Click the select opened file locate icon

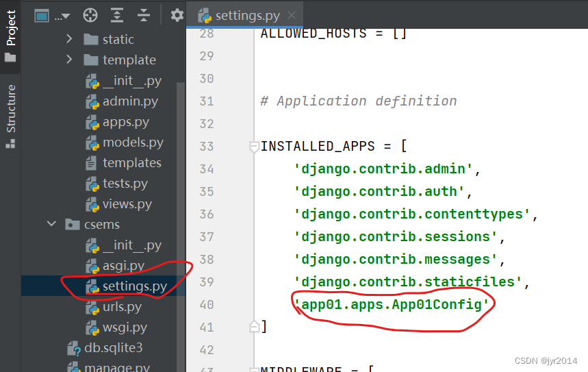(90, 15)
